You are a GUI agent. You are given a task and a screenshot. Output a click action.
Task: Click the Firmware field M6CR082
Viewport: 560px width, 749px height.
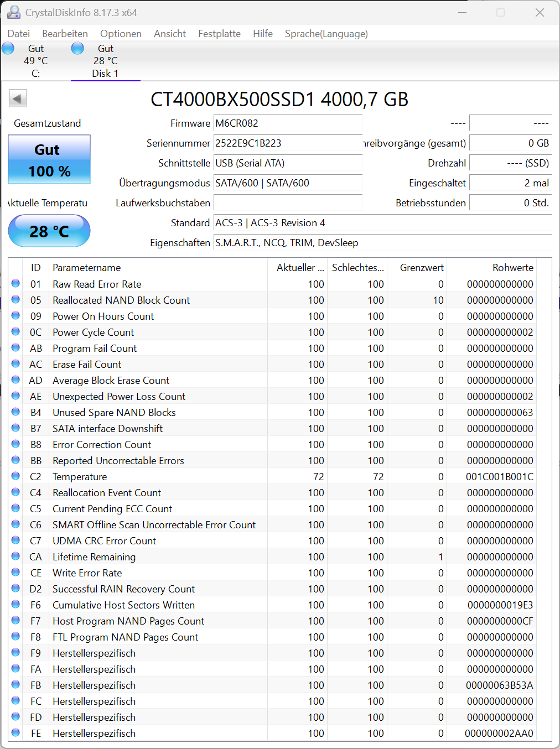pyautogui.click(x=288, y=123)
